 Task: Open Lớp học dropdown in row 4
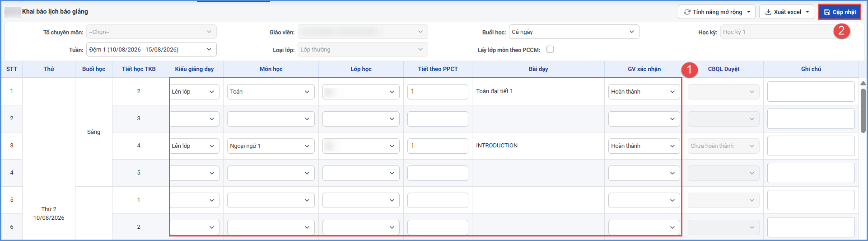361,173
